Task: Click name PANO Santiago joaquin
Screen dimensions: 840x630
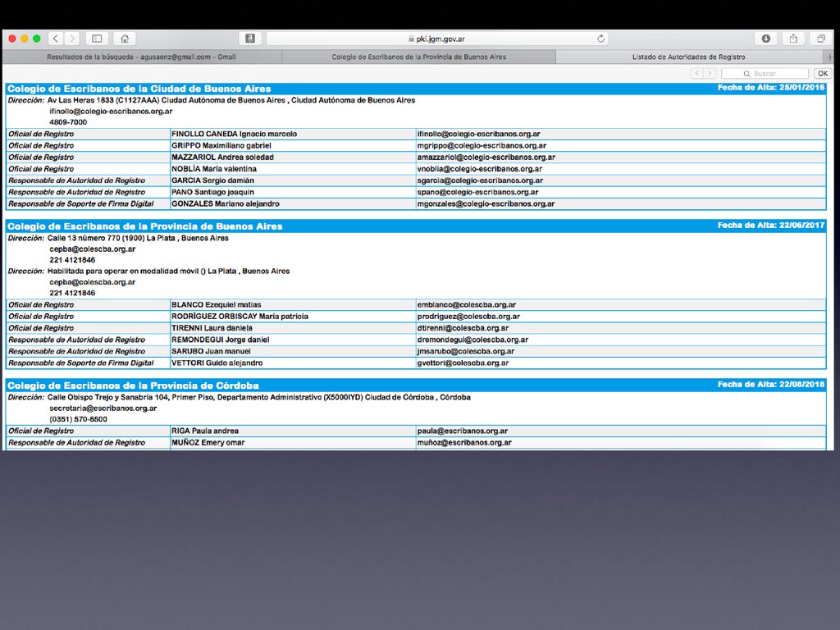Action: tap(212, 192)
